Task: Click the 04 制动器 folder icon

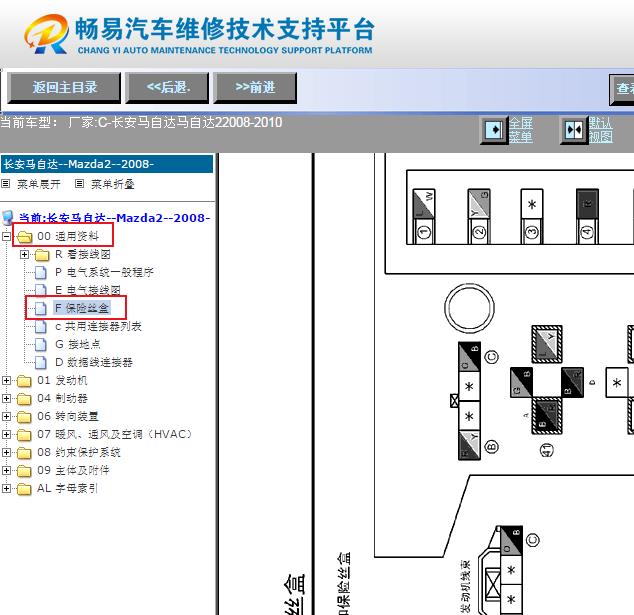Action: click(x=24, y=399)
